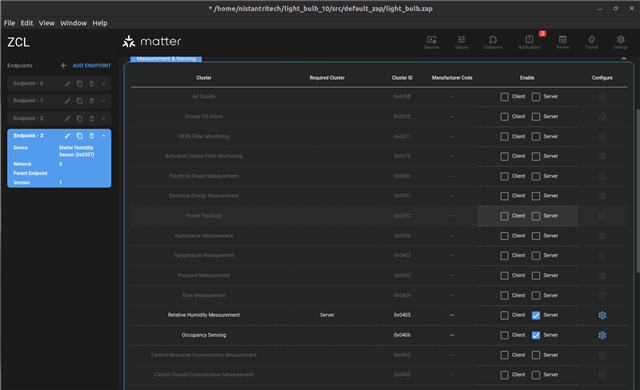Click the Generate icon in top toolbar
640x390 pixels.
(431, 40)
